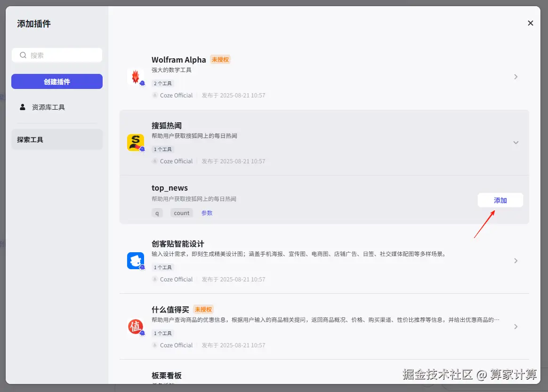Click the 创客贴智能设计 plugin icon
The width and height of the screenshot is (548, 392).
136,261
